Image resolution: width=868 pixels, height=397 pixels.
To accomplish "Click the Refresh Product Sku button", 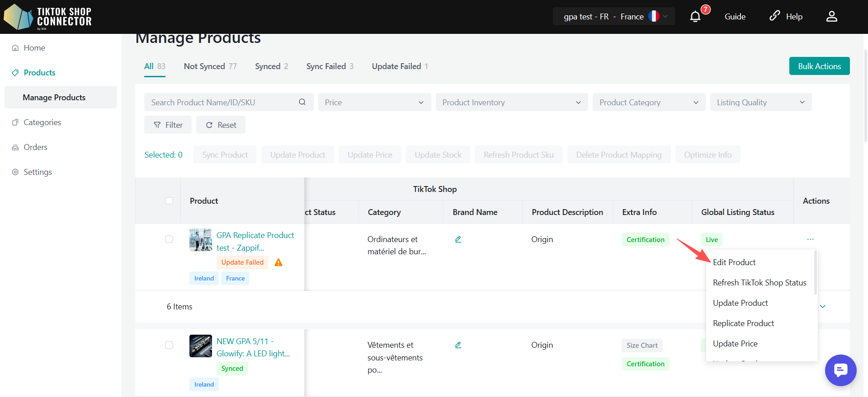I will point(519,154).
